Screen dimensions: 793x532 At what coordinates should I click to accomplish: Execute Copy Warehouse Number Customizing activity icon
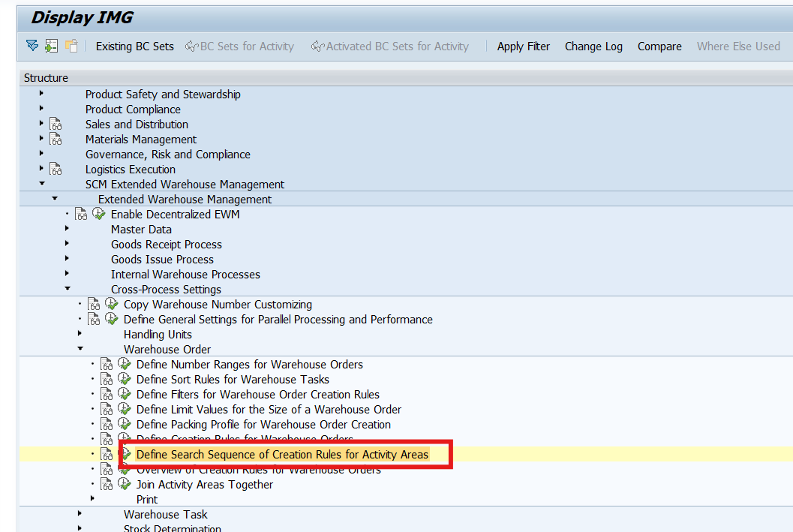(x=111, y=304)
